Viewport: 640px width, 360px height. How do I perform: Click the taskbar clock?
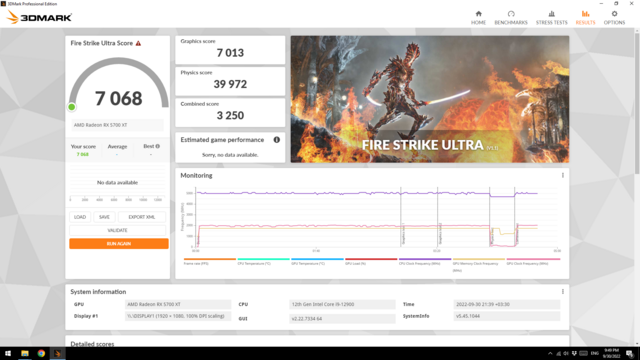611,353
